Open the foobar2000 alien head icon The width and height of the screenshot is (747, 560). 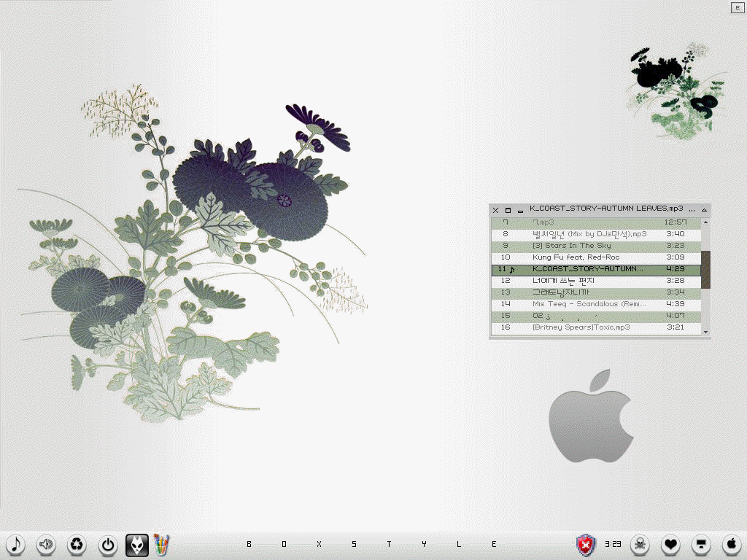click(137, 544)
